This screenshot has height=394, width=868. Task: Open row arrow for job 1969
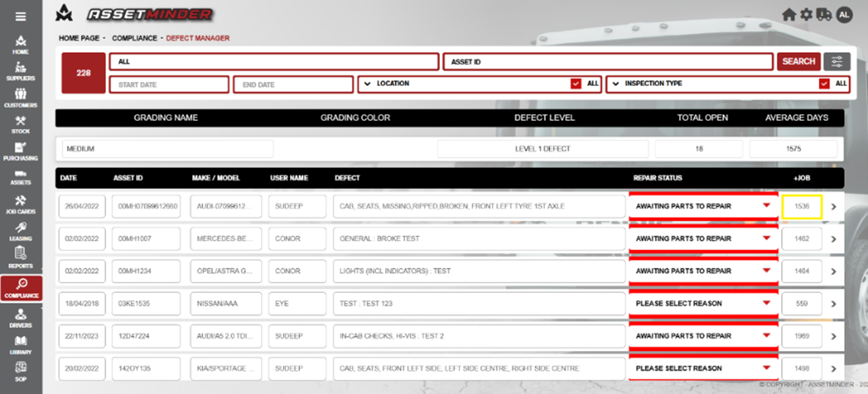pos(834,336)
